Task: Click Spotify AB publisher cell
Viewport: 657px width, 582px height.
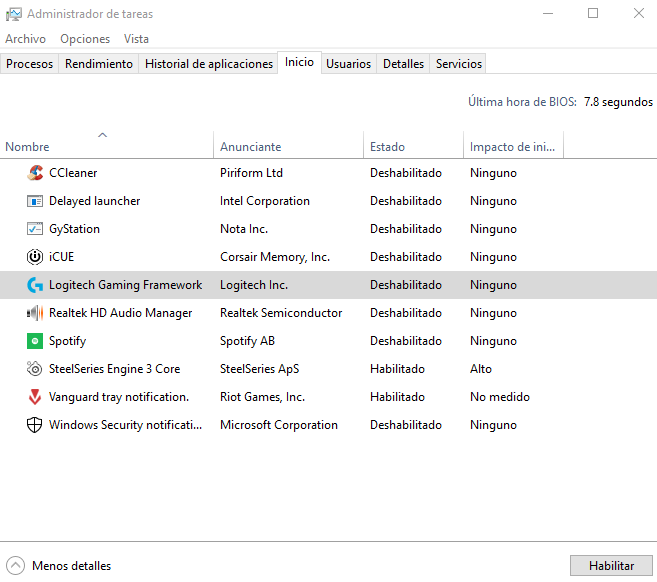Action: point(247,341)
